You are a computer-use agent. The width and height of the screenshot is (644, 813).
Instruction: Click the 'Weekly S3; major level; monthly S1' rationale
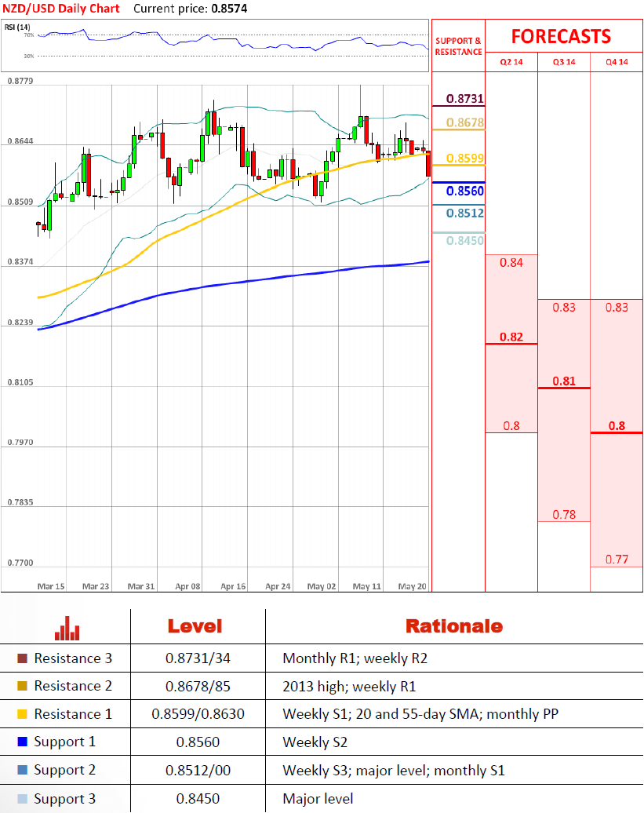pyautogui.click(x=394, y=771)
